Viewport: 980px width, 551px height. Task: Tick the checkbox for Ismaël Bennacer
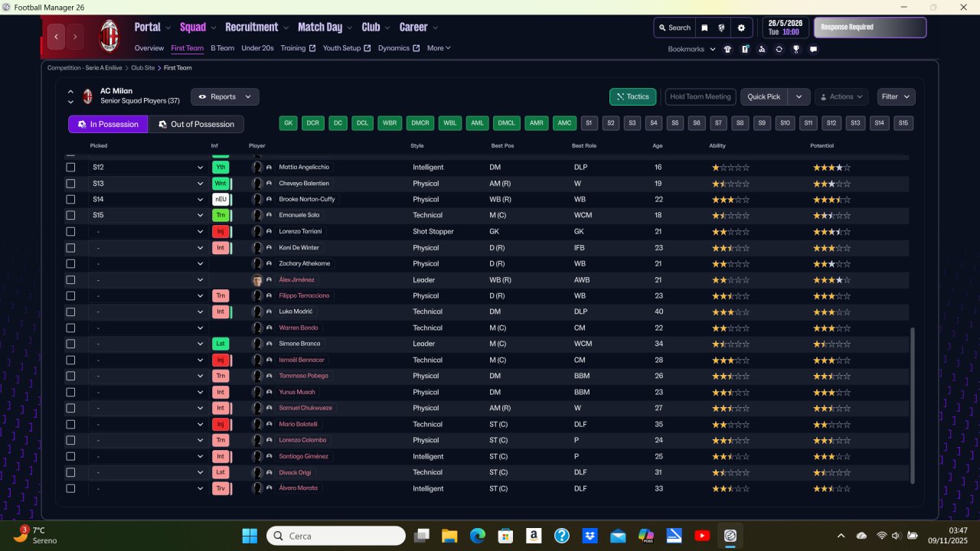coord(71,360)
